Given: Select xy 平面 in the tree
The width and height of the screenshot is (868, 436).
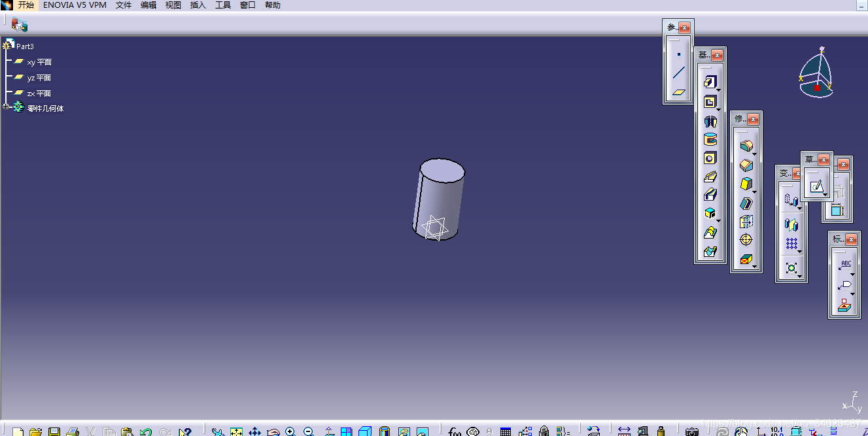Looking at the screenshot, I should tap(39, 62).
